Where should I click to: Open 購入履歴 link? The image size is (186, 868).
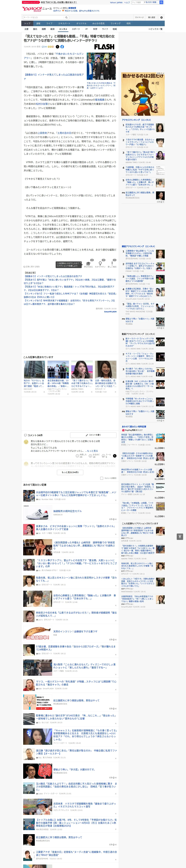(152, 18)
